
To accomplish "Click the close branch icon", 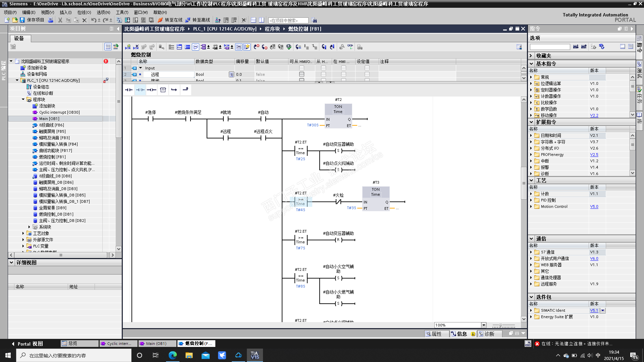I will (x=185, y=90).
